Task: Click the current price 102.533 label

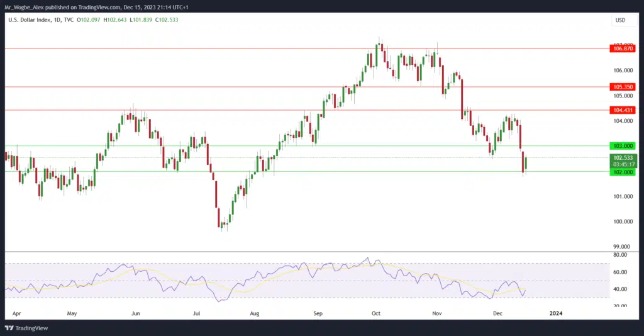Action: click(623, 157)
